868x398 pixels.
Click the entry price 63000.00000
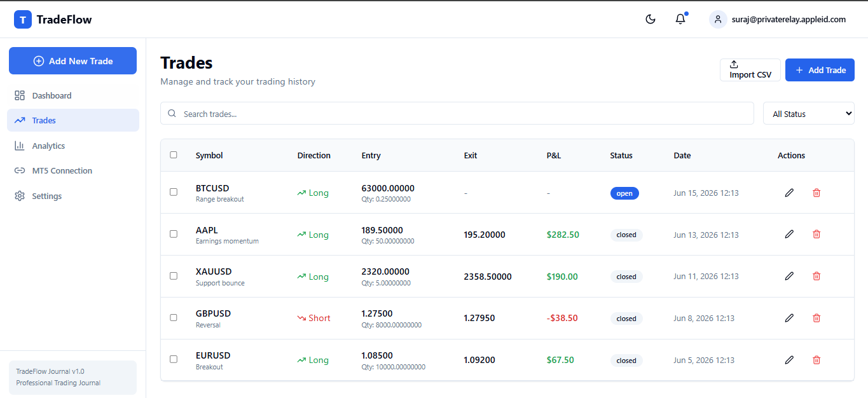coord(388,188)
